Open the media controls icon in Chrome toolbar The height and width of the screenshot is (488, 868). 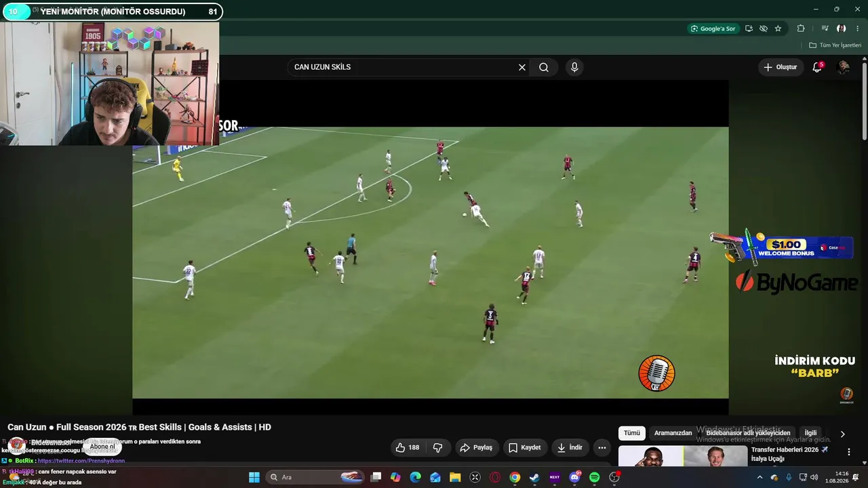[x=825, y=28]
